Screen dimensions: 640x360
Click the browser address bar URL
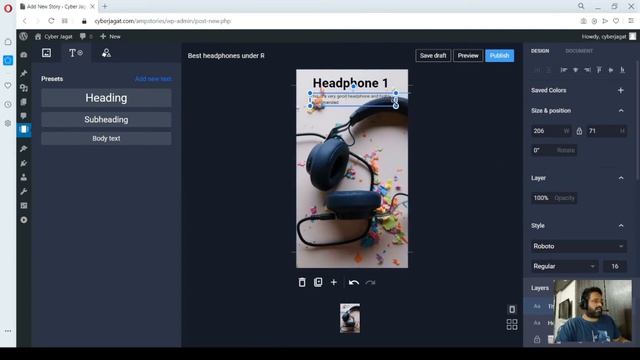point(162,21)
